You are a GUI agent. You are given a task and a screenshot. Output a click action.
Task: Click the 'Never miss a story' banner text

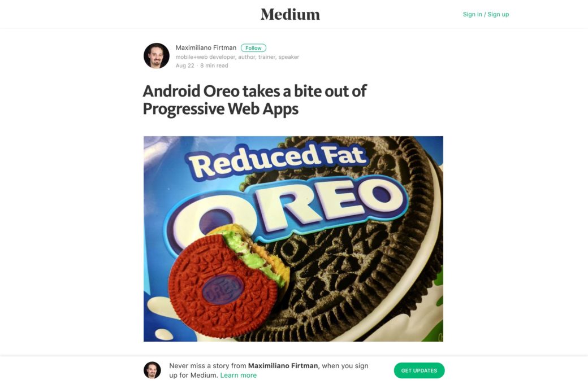(x=269, y=370)
